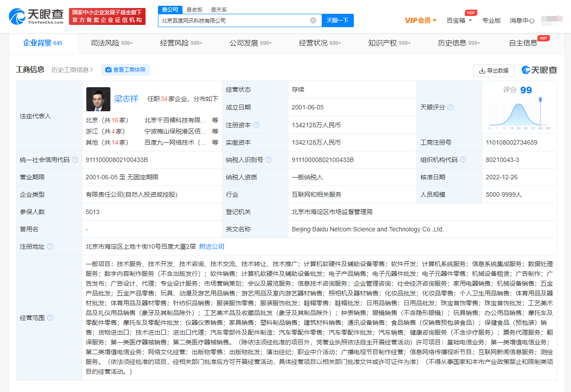Select registration number 110108002734659
The image size is (571, 392).
point(511,142)
